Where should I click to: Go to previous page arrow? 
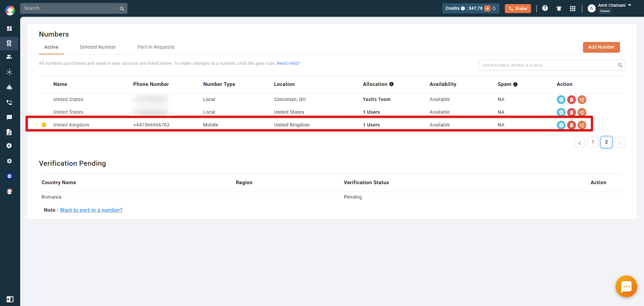(580, 143)
